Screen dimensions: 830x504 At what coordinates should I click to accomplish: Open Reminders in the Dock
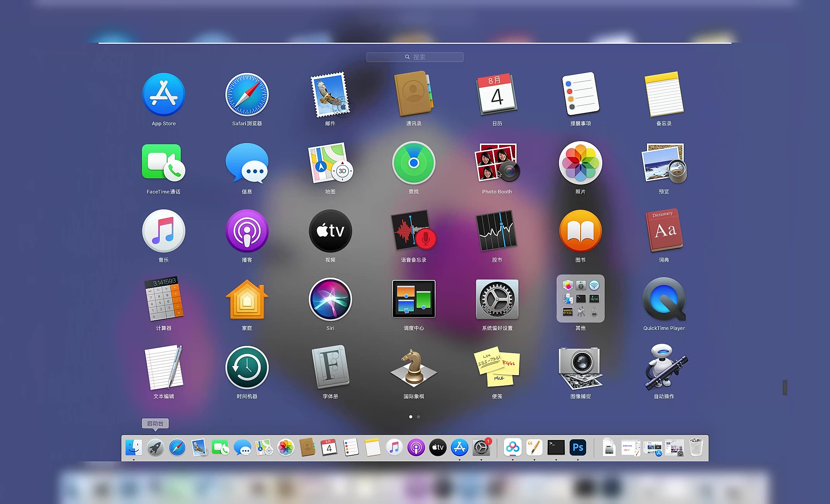351,447
